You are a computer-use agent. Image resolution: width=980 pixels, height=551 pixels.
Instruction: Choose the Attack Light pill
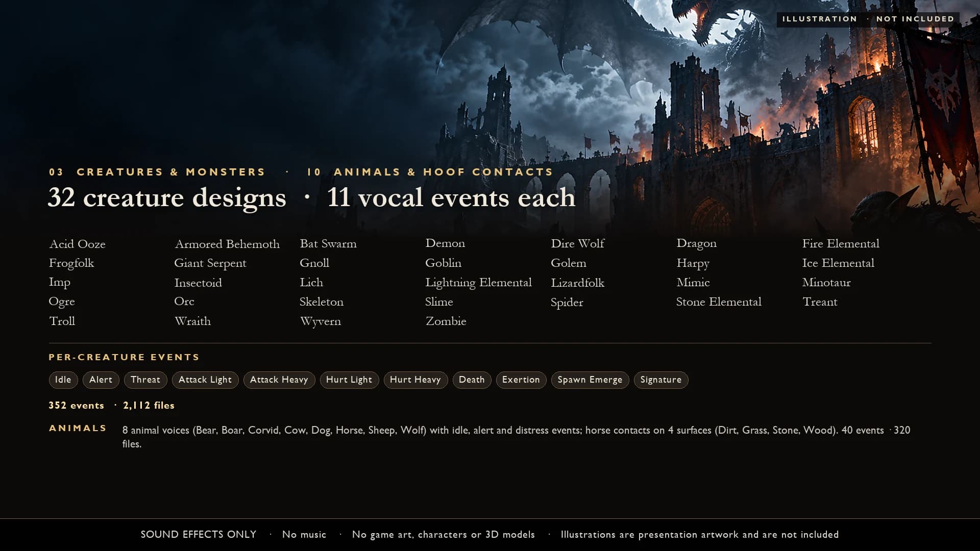pyautogui.click(x=205, y=380)
